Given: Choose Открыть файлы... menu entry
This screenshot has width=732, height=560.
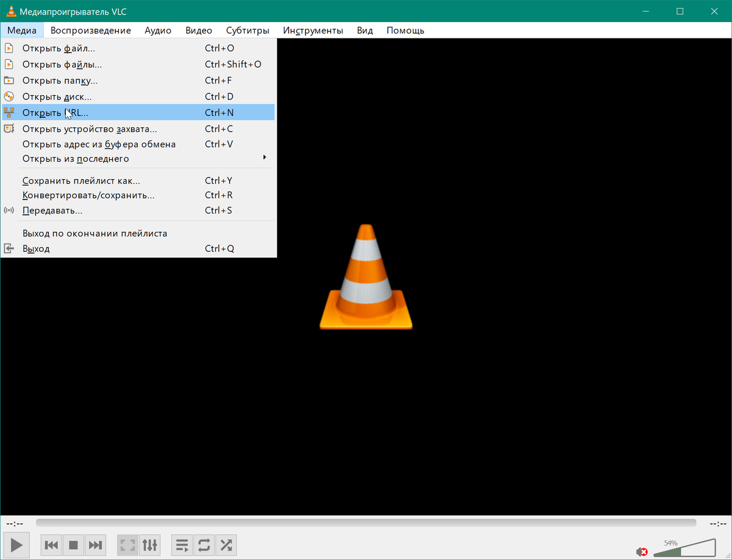Looking at the screenshot, I should pos(138,64).
